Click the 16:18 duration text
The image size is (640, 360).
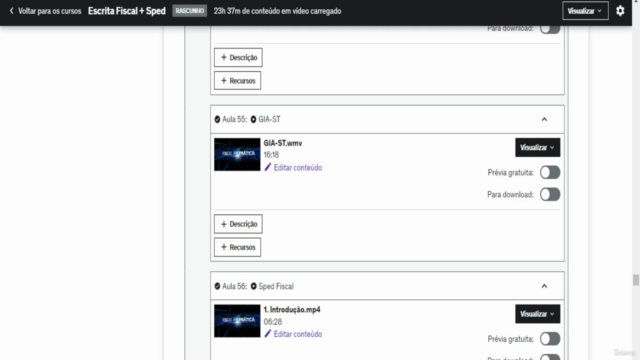(x=271, y=155)
